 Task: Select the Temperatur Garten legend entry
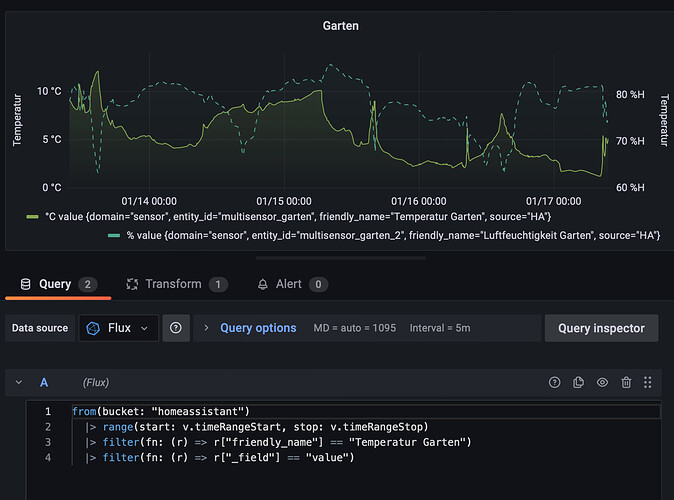coord(298,217)
